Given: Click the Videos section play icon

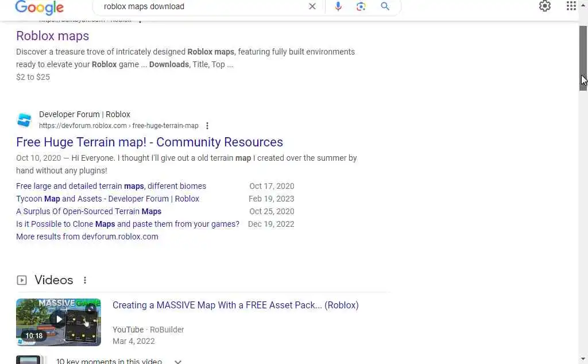Looking at the screenshot, I should [22, 280].
